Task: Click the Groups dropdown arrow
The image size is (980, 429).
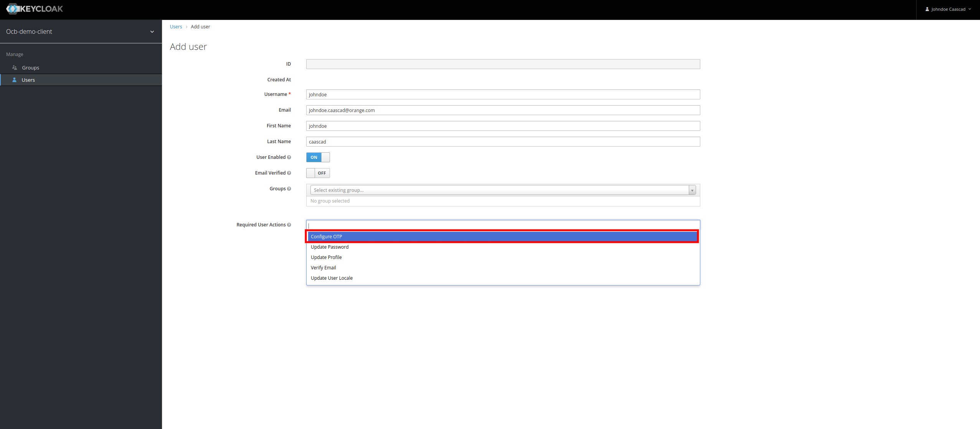Action: (x=692, y=190)
